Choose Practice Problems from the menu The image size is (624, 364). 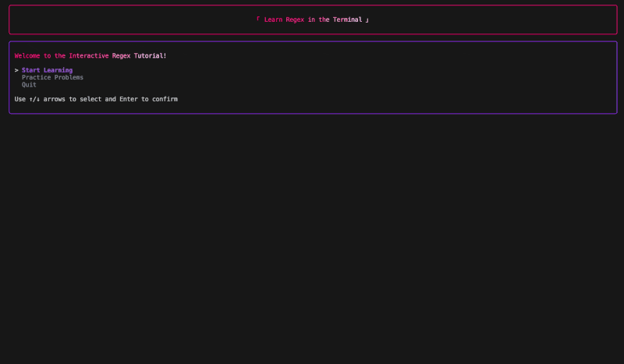coord(52,77)
